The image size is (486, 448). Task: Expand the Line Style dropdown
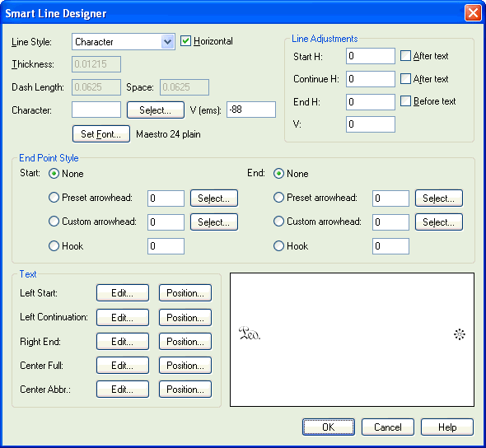[167, 41]
